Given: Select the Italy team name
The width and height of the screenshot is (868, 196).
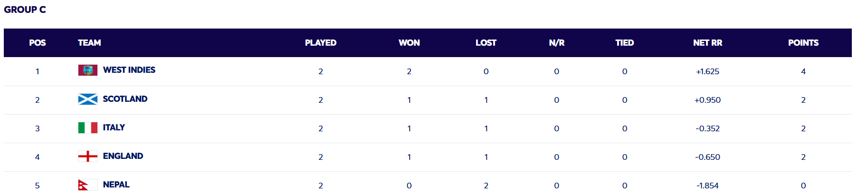Looking at the screenshot, I should [114, 127].
